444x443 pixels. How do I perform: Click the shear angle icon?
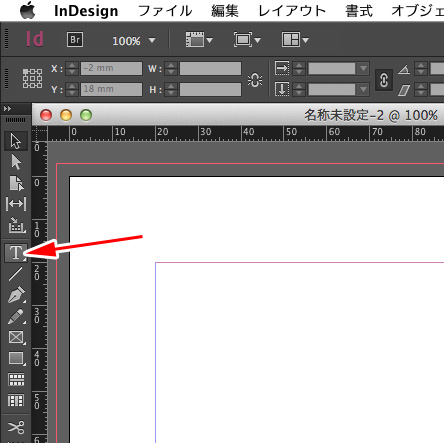pos(404,90)
